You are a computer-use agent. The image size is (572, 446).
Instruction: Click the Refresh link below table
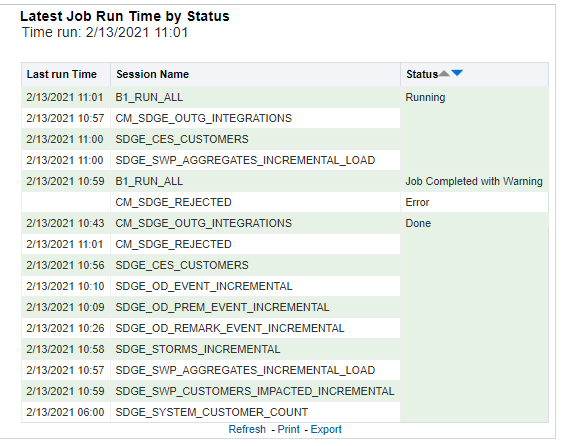pyautogui.click(x=247, y=429)
